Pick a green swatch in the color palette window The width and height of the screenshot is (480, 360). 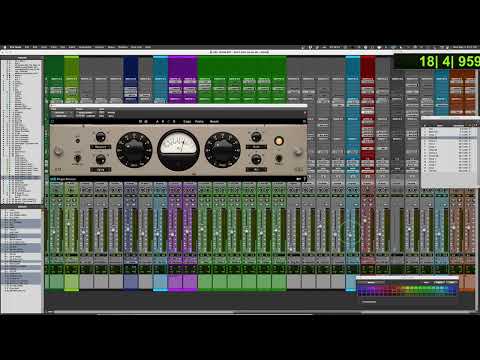(421, 288)
